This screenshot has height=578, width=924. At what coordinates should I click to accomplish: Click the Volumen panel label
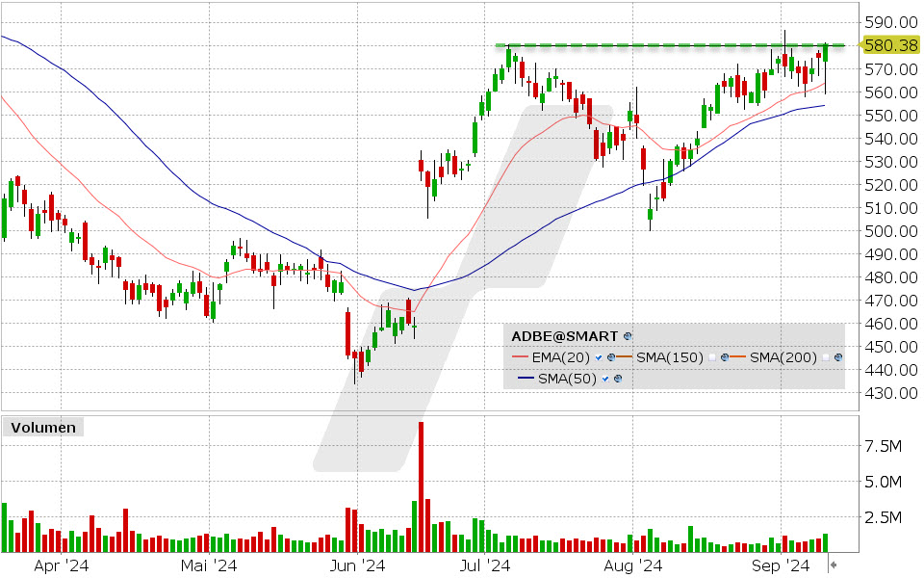tap(43, 428)
